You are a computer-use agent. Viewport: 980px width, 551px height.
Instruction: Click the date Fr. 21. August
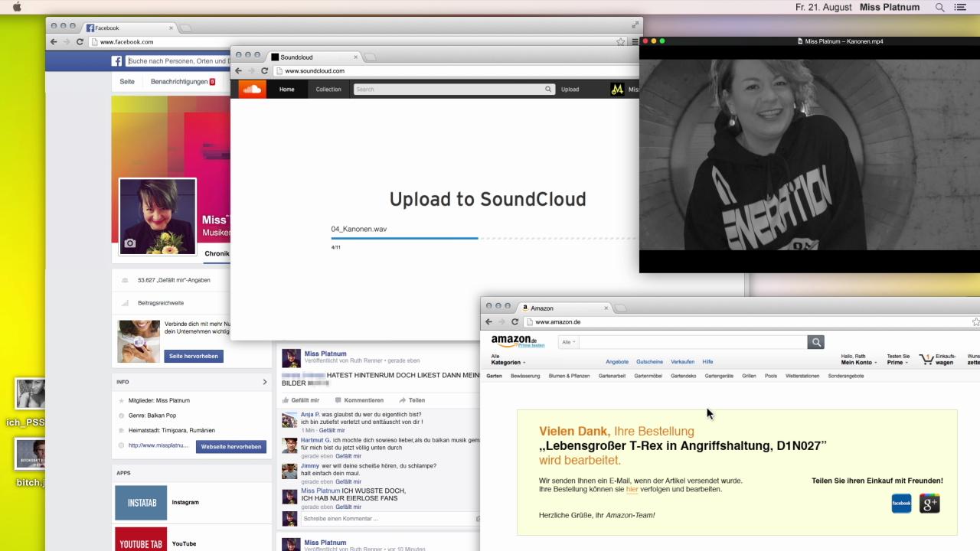point(824,7)
